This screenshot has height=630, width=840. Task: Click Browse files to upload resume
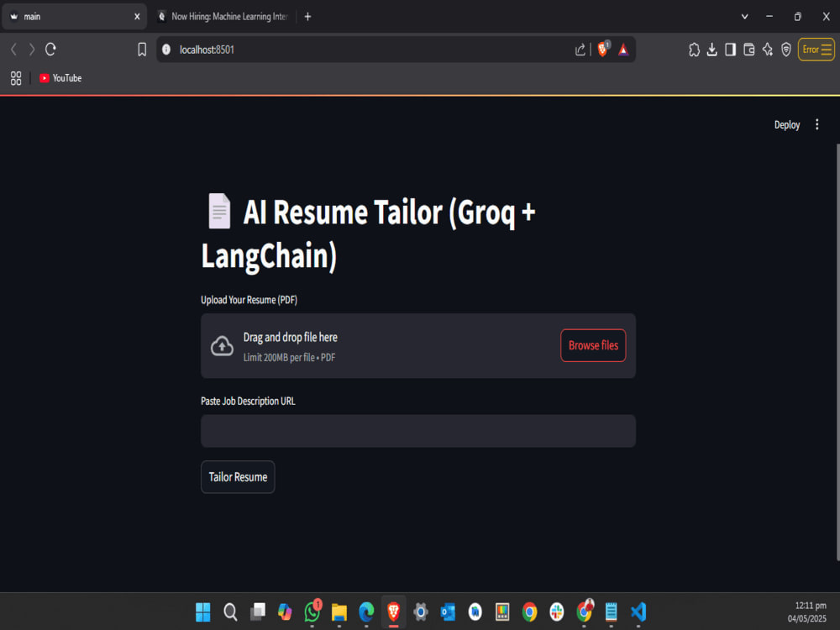click(593, 345)
